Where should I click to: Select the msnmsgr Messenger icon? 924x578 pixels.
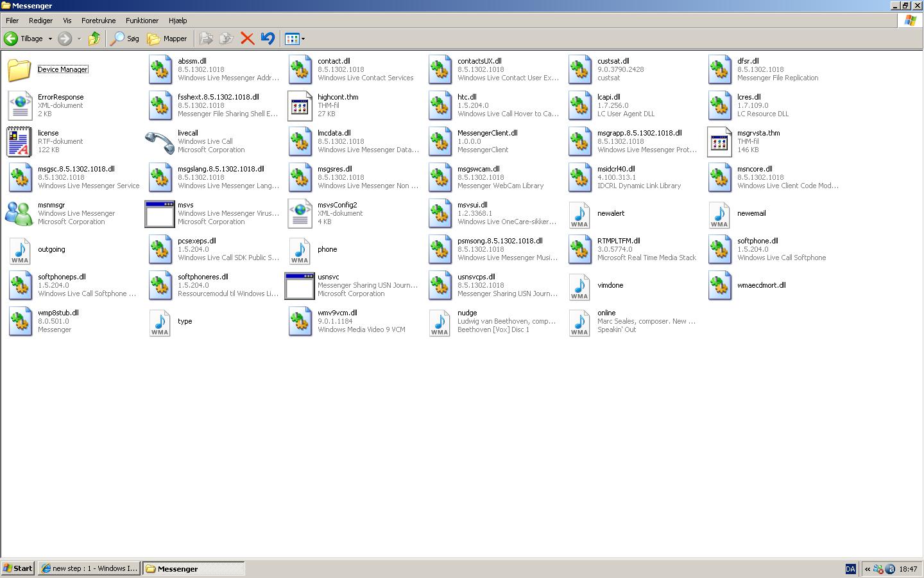pyautogui.click(x=19, y=213)
